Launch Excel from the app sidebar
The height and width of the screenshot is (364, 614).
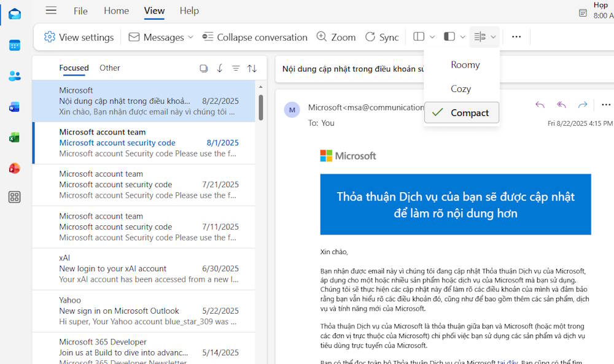pos(15,137)
